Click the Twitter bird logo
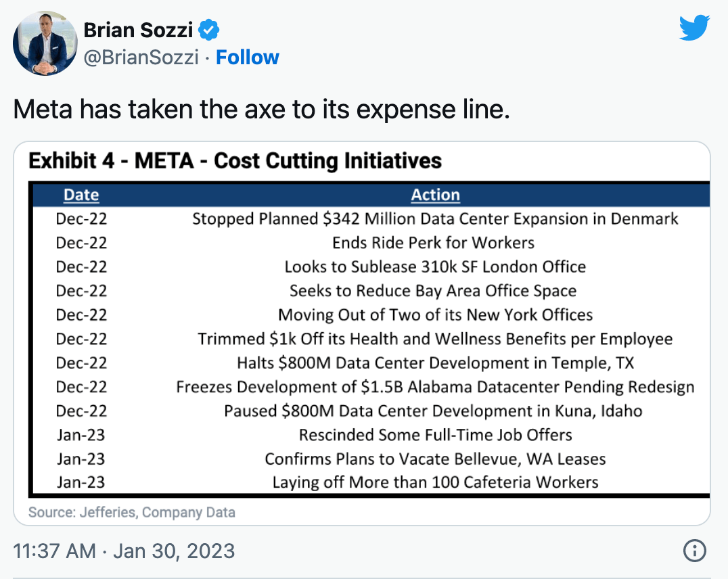 [694, 28]
